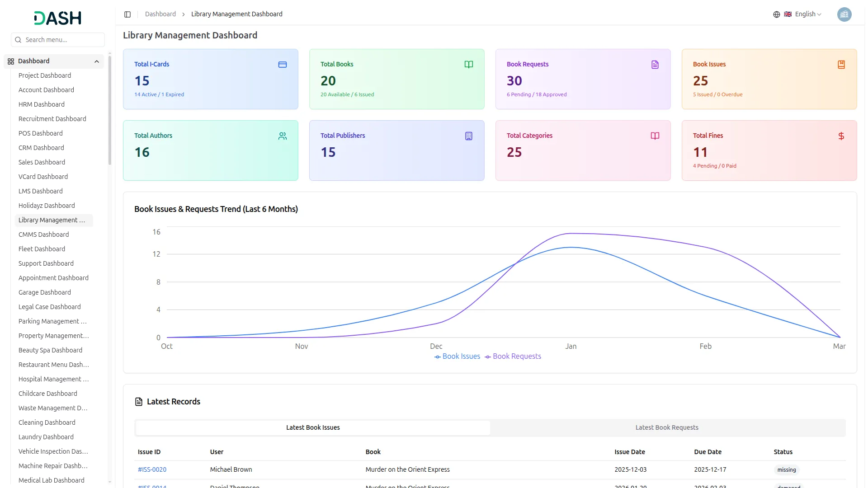Open Support Dashboard in sidebar
This screenshot has width=868, height=488.
pos(46,263)
